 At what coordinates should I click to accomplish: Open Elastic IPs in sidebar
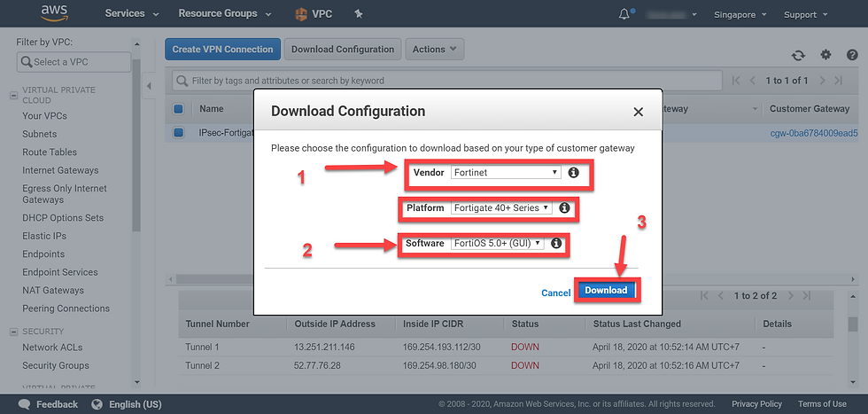[x=44, y=236]
